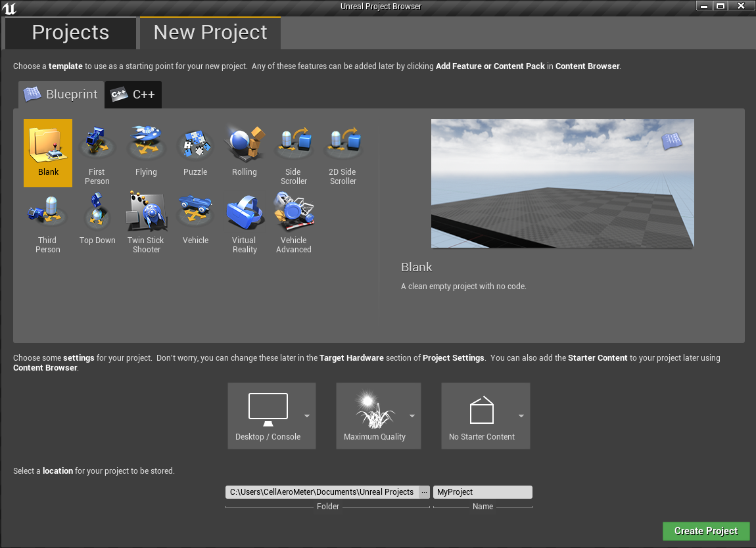Open the C++ template tab
Viewport: 756px width, 548px height.
click(x=133, y=95)
